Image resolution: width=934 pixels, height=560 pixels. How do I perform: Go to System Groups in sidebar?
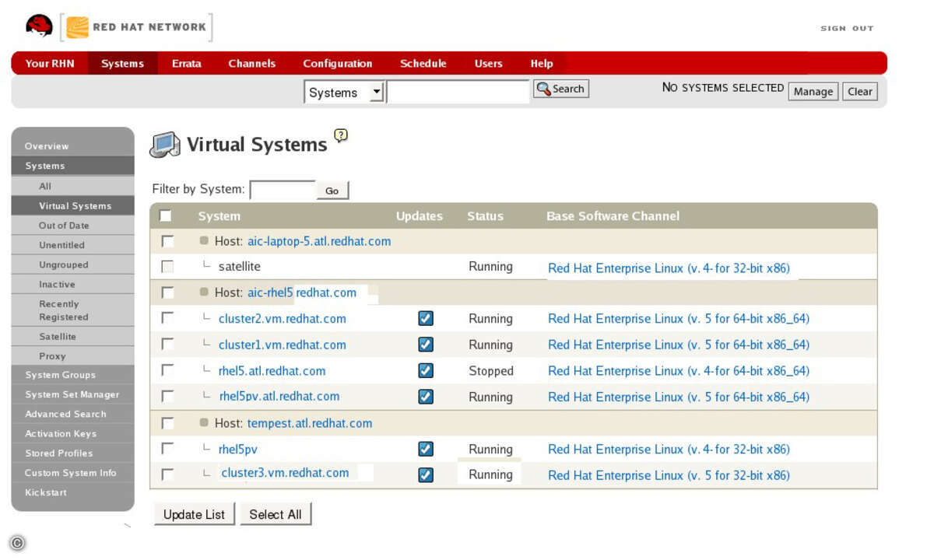point(72,375)
